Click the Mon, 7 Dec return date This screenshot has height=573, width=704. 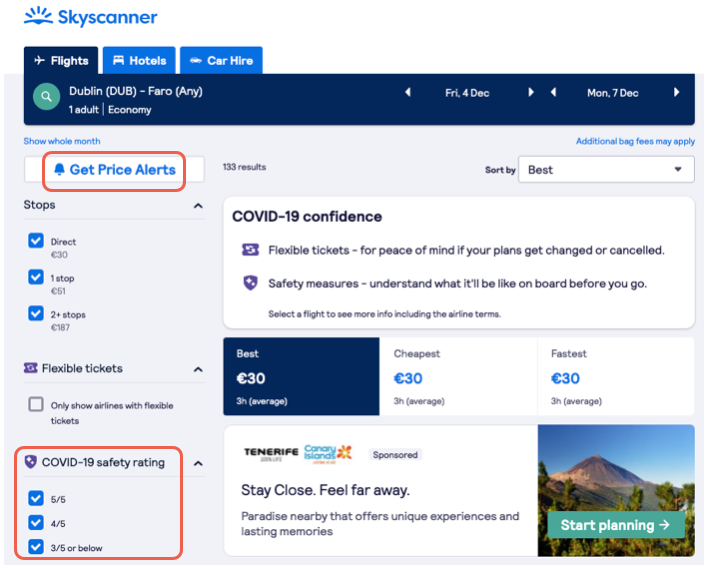(x=612, y=93)
